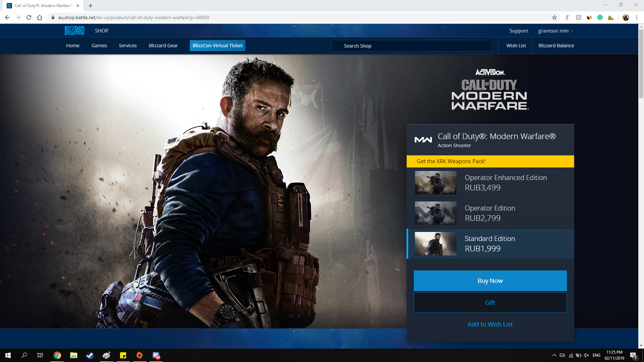
Task: Click the browser forward arrow
Action: click(x=18, y=17)
